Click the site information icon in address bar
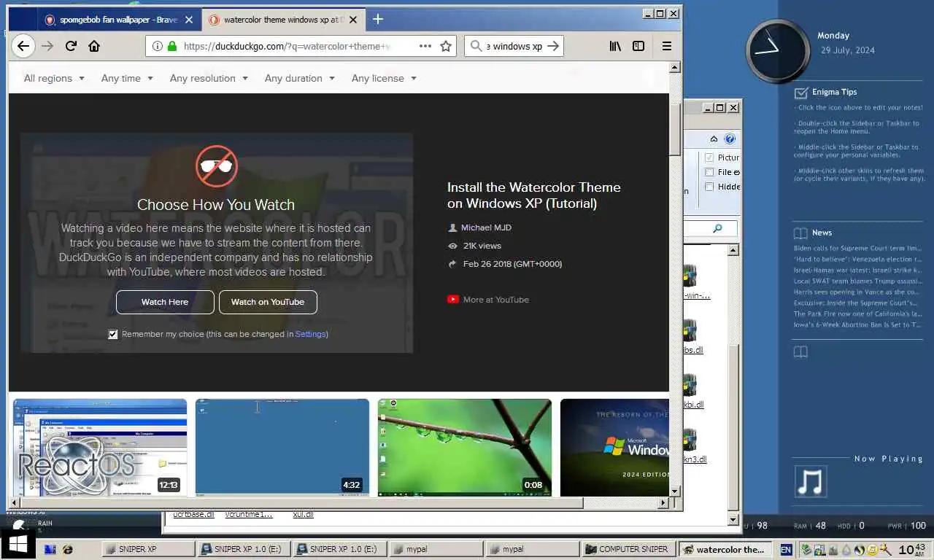 [158, 46]
